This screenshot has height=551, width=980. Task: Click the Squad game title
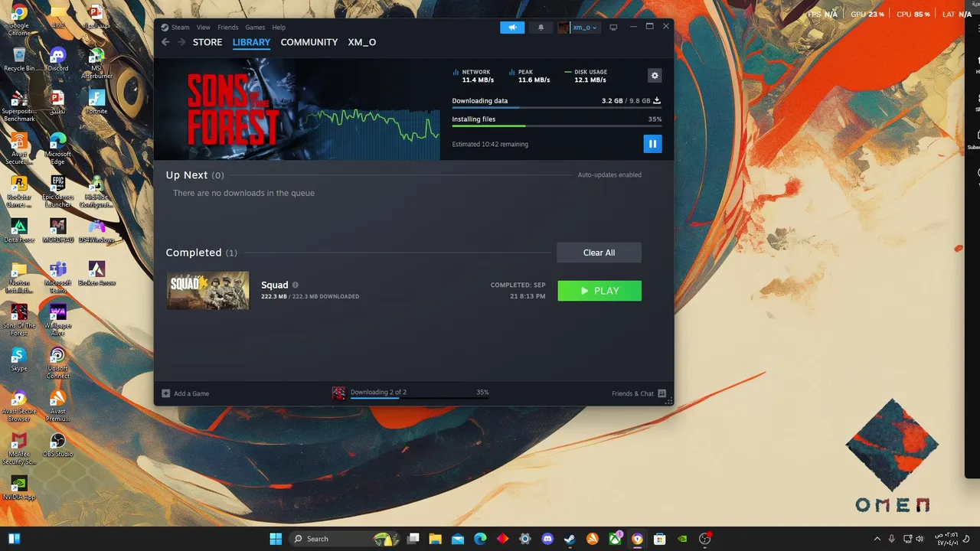274,285
